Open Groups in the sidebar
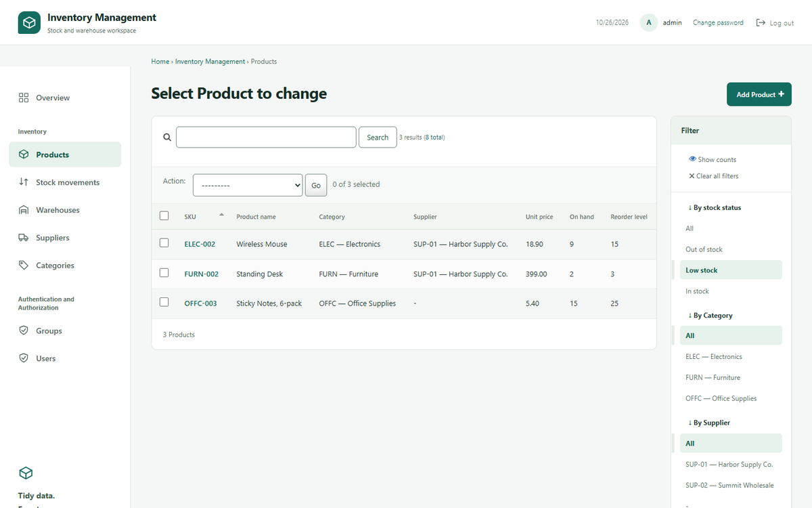Viewport: 812px width, 508px height. tap(65, 331)
